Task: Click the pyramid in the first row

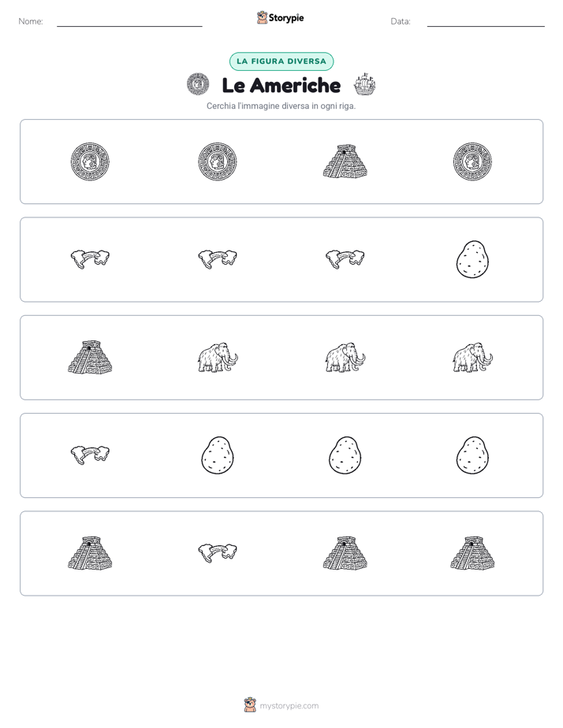Action: pyautogui.click(x=345, y=162)
